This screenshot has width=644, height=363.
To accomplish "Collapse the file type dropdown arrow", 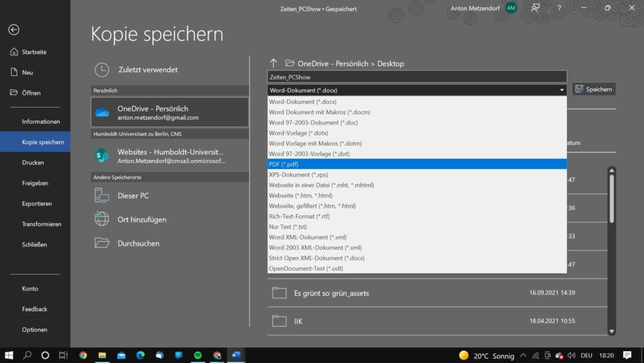I will tap(562, 90).
